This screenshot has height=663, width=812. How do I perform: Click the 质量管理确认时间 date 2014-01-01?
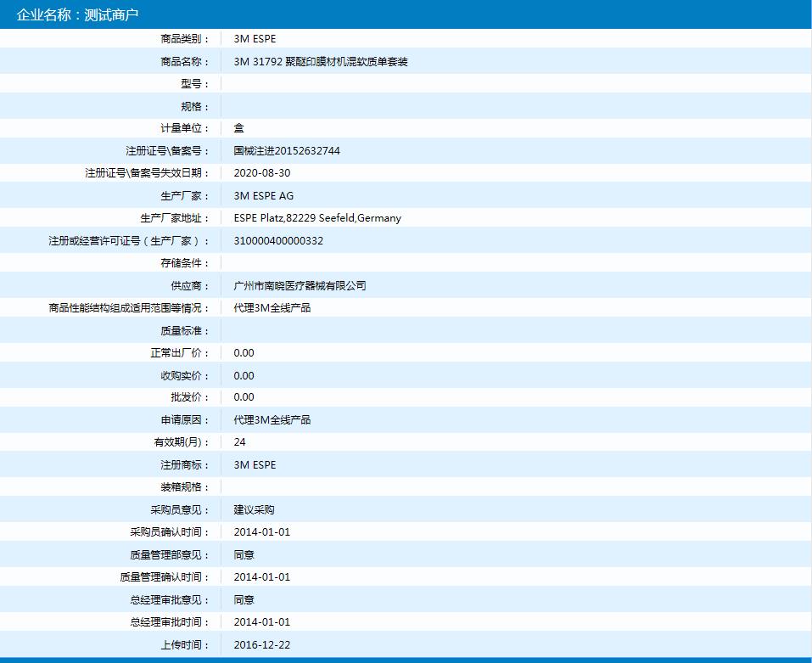point(262,577)
